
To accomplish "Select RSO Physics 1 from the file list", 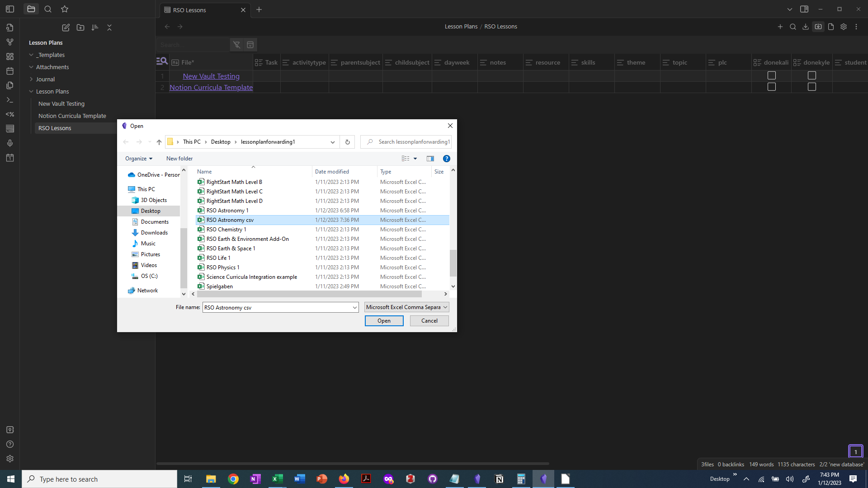I will click(222, 267).
